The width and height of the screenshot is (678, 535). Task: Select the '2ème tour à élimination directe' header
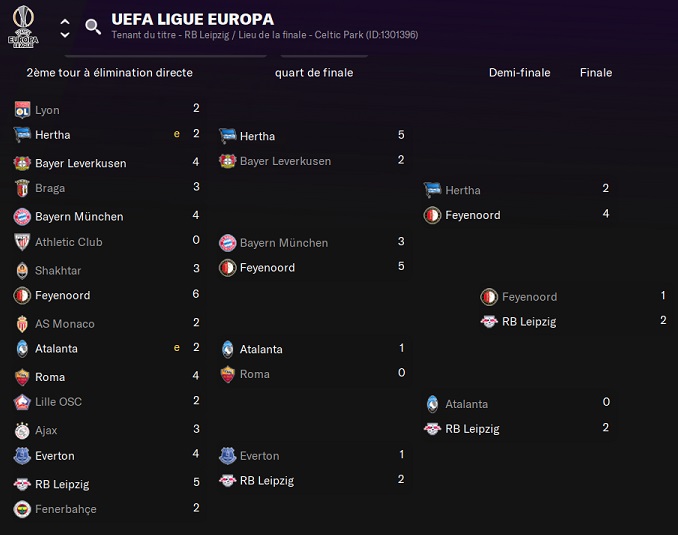tap(109, 73)
